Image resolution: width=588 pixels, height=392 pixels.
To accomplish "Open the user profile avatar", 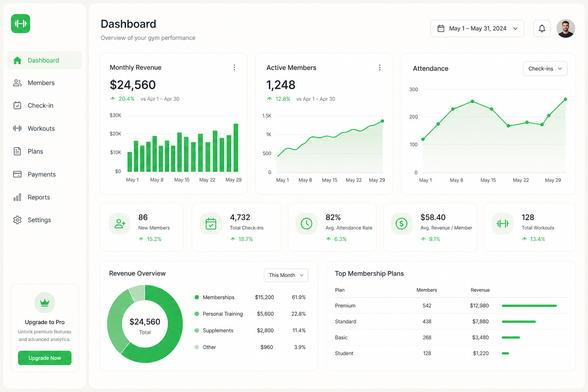I will tap(566, 28).
